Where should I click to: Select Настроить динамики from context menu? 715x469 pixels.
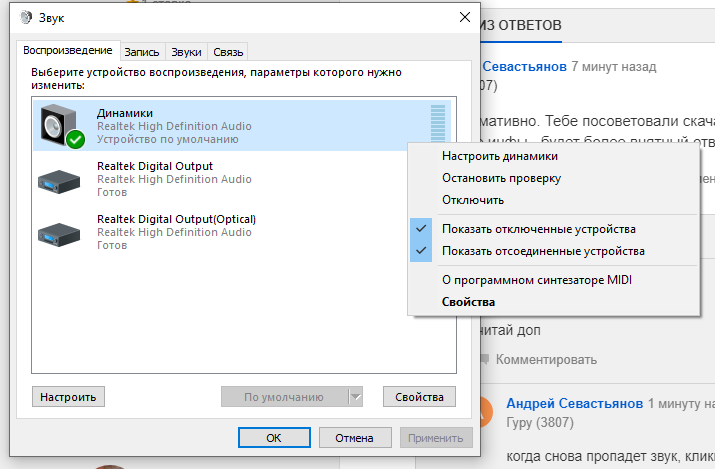pyautogui.click(x=500, y=156)
